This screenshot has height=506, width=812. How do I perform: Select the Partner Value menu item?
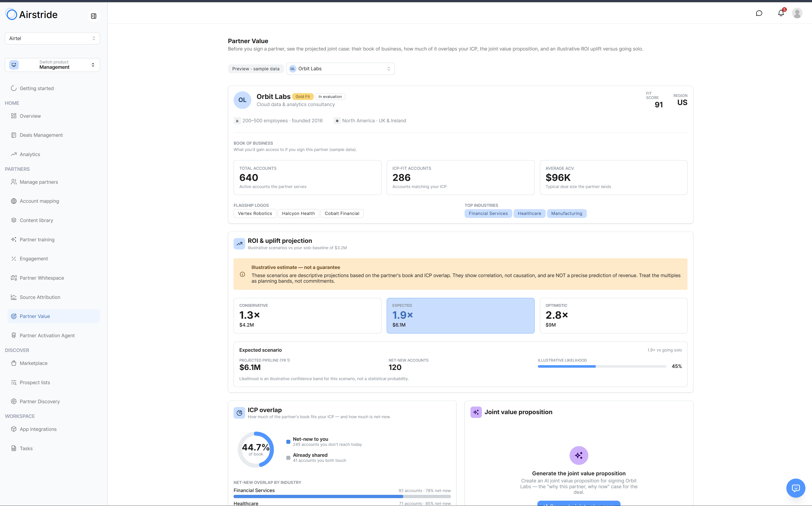[x=54, y=316]
